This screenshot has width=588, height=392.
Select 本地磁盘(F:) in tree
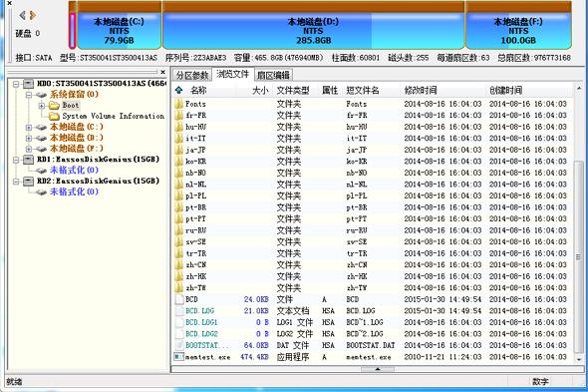(x=77, y=149)
